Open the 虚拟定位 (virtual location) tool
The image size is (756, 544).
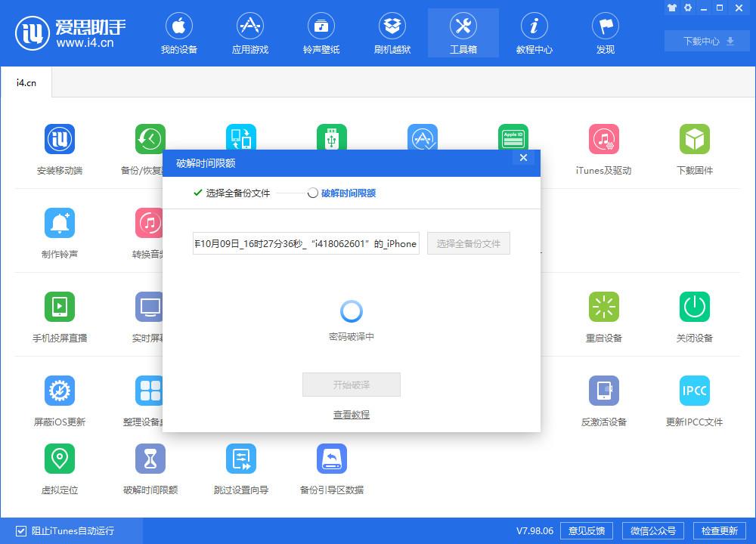[x=60, y=467]
